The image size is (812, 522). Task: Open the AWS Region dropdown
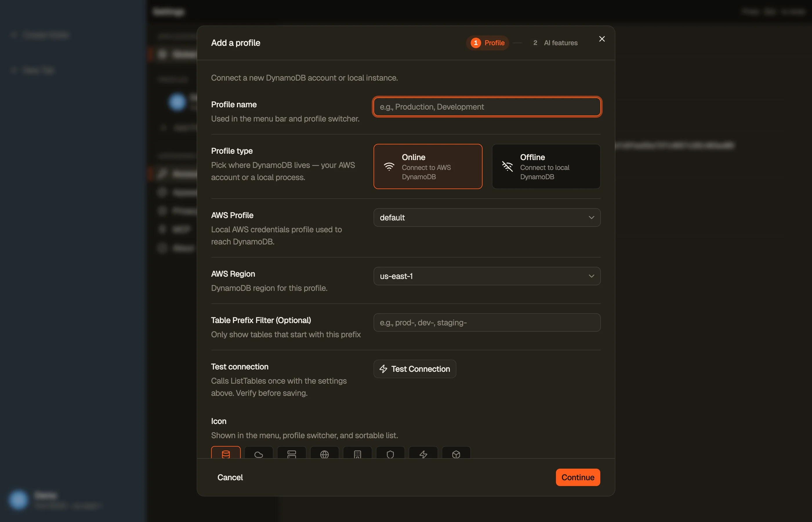[x=487, y=276]
